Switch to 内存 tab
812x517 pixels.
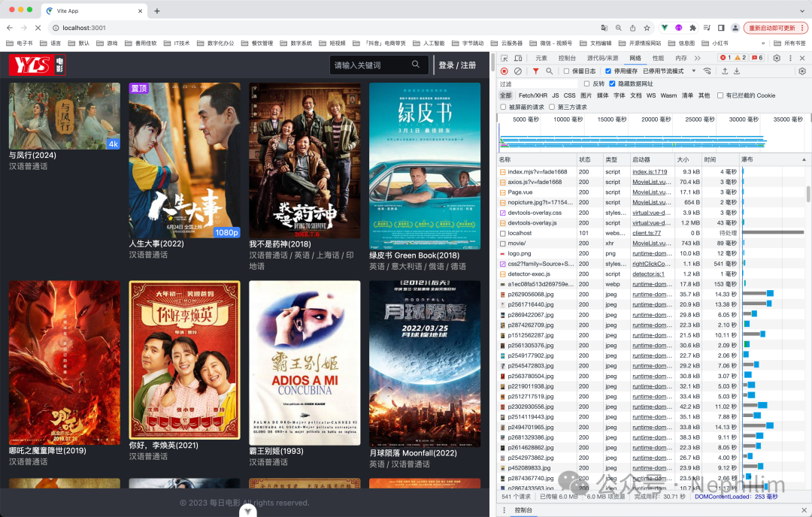pyautogui.click(x=681, y=58)
